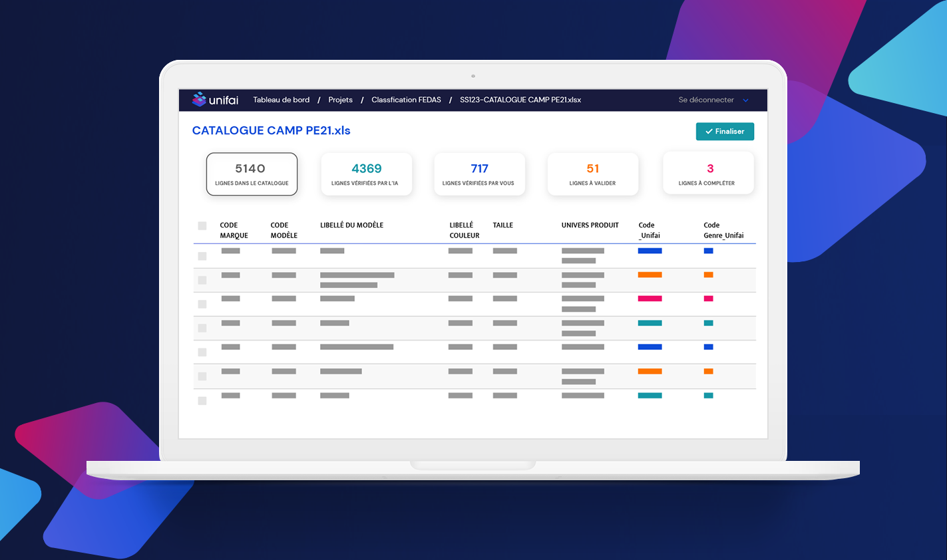
Task: Click the CODE MARQUE column header
Action: (234, 230)
